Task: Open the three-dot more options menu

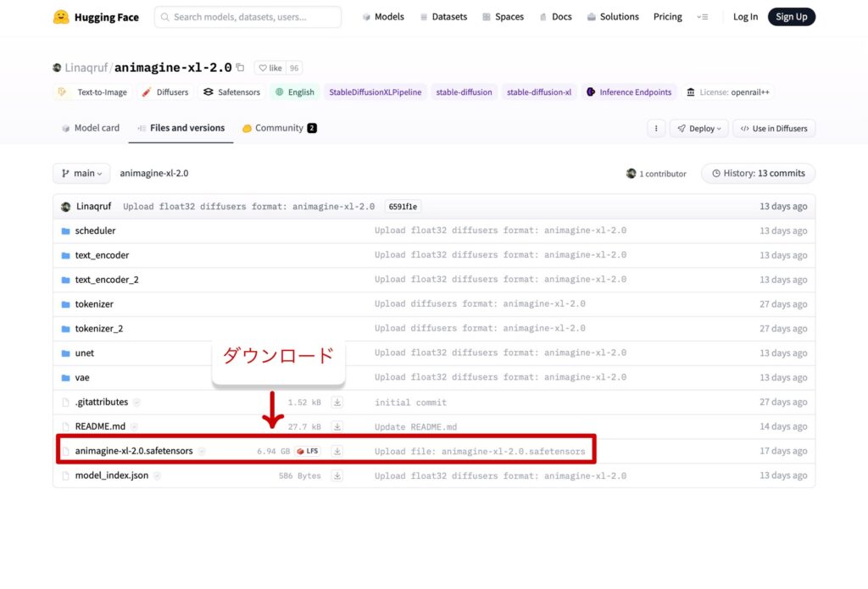Action: [x=656, y=128]
